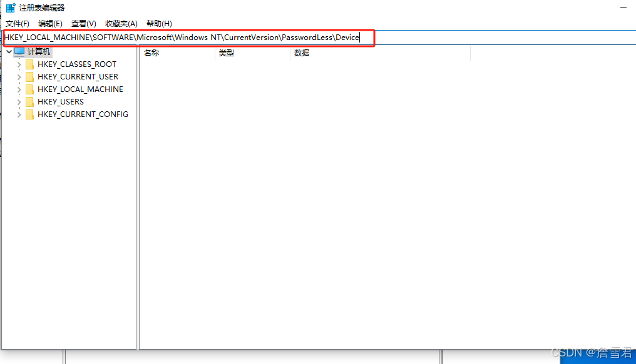Click the folder icon beside HKEY_CURRENT_CONFIG

click(29, 114)
